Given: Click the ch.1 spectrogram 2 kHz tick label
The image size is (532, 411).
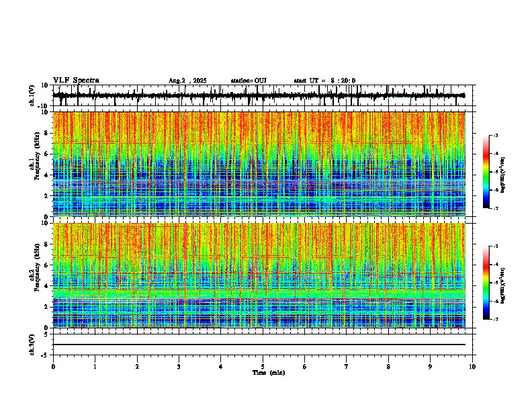Looking at the screenshot, I should (x=47, y=196).
